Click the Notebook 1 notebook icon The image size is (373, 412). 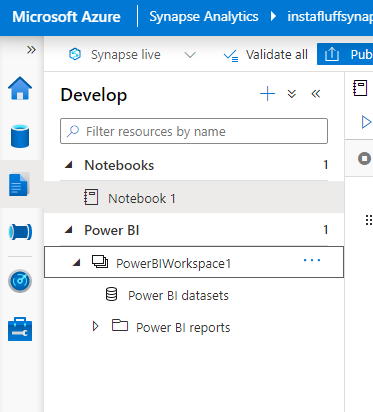click(91, 197)
